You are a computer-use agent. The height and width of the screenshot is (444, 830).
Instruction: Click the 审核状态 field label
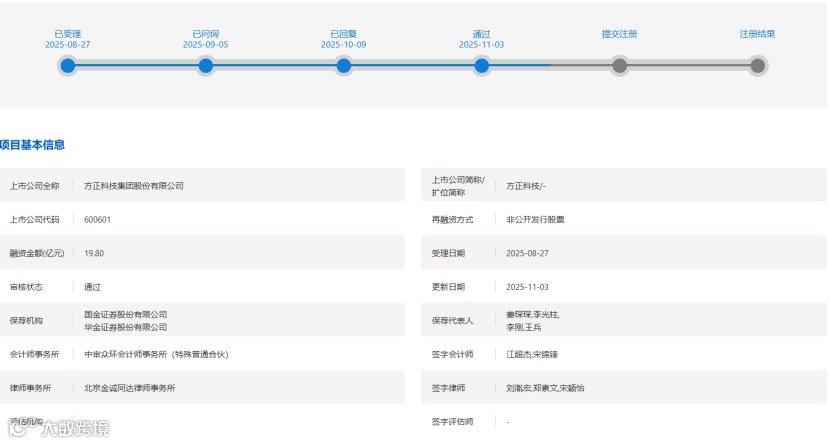26,287
